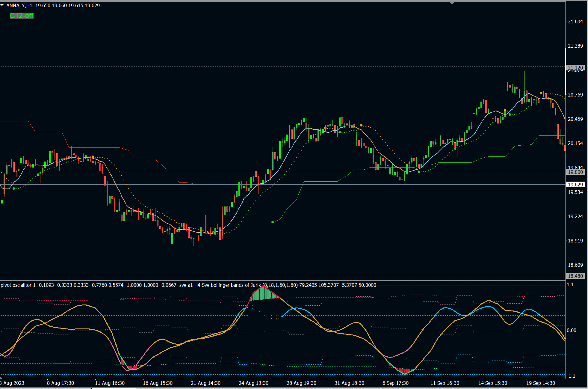The height and width of the screenshot is (389, 588).
Task: Click the 6 Sep 17:30 time label
Action: pyautogui.click(x=395, y=383)
